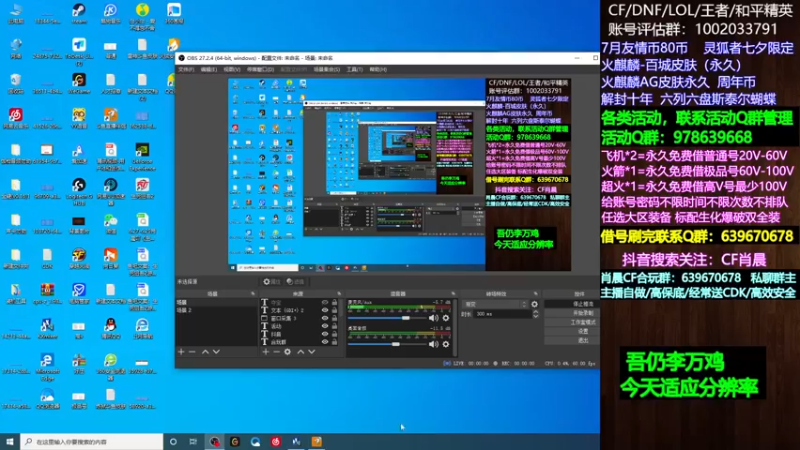Toggle visibility of the 抖音 source
800x450 pixels.
pos(324,334)
